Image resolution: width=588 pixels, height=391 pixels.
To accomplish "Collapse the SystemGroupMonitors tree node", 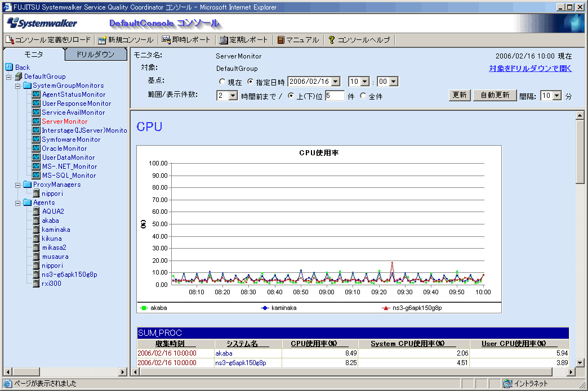I will [x=17, y=86].
